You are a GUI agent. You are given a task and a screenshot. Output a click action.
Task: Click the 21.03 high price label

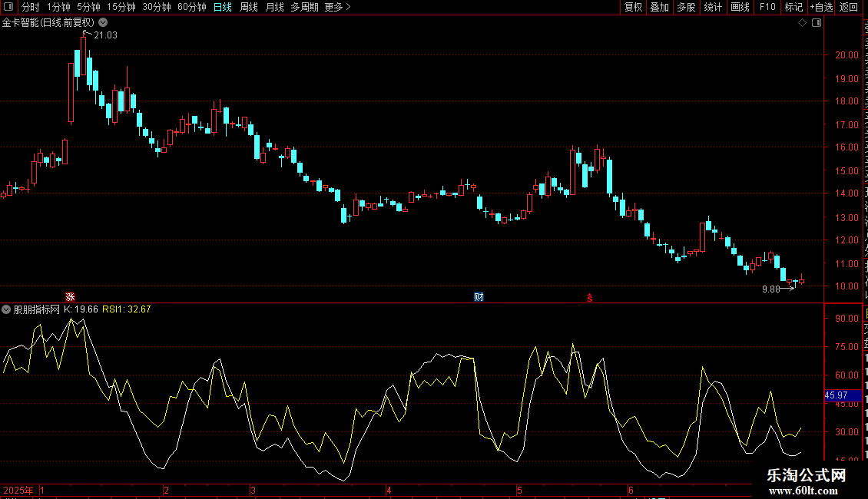(x=106, y=35)
